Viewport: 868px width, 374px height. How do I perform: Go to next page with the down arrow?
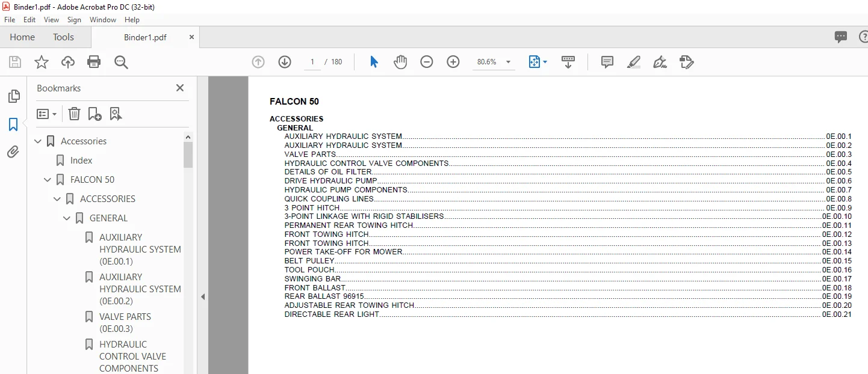285,62
